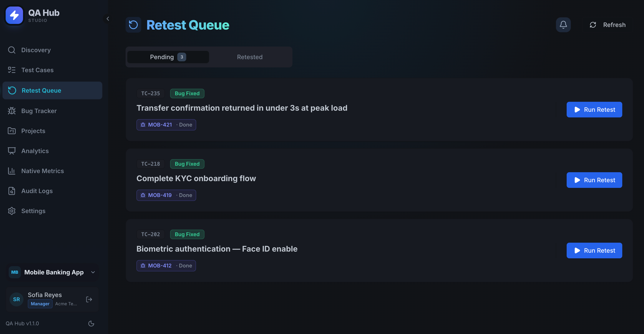Viewport: 644px width, 334px height.
Task: Click the SR user avatar
Action: 17,299
